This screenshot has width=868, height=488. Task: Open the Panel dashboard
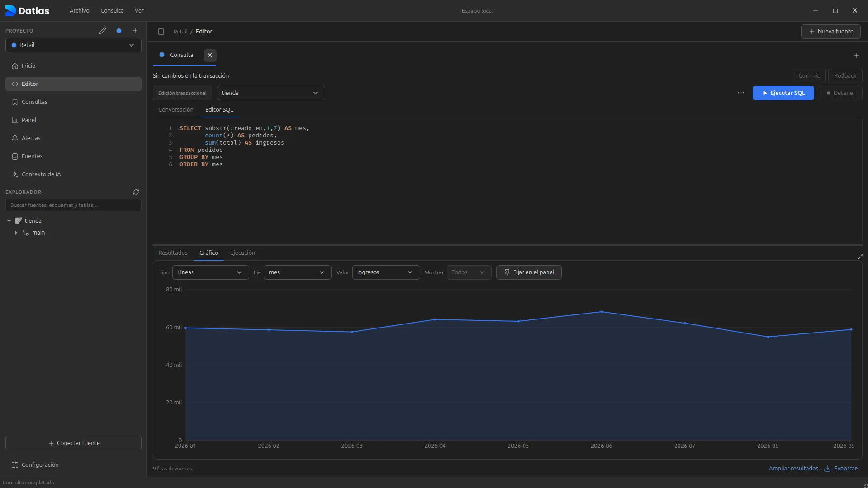[73, 120]
